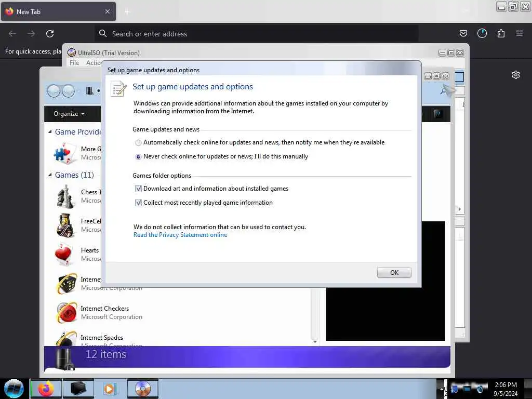The width and height of the screenshot is (532, 399).
Task: Open the Privacy Statement online link
Action: coord(180,235)
